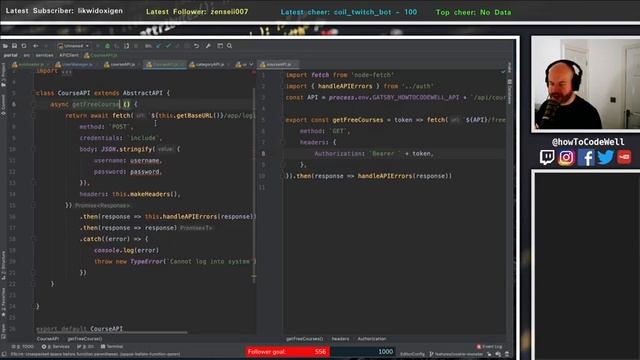This screenshot has width=640, height=360.
Task: Click the blue VCS update arrow icon
Action: pos(158,46)
